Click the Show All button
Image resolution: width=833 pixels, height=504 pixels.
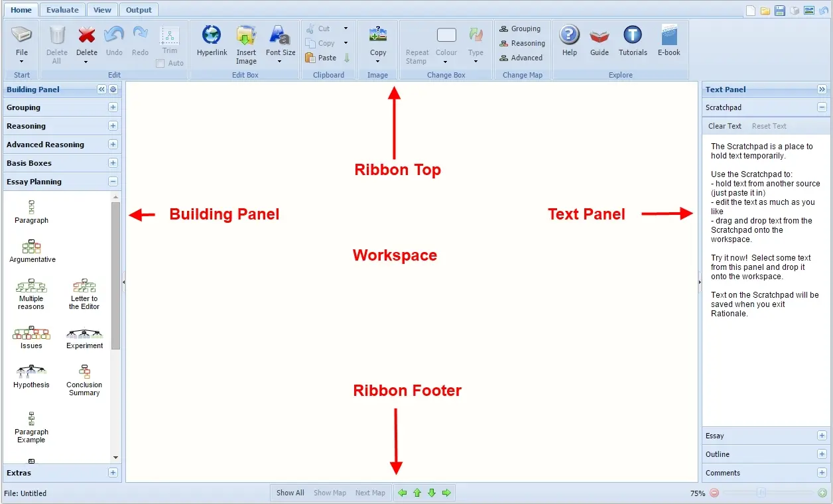pos(290,493)
